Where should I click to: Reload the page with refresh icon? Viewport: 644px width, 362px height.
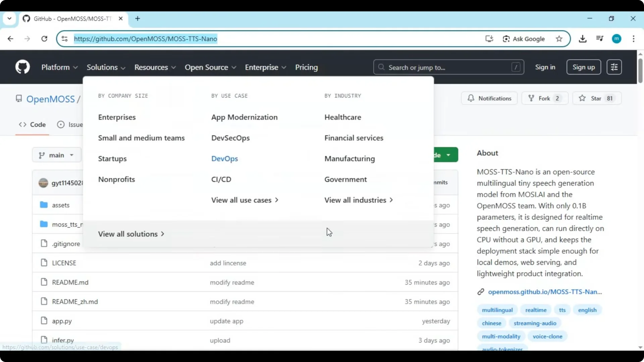tap(44, 39)
